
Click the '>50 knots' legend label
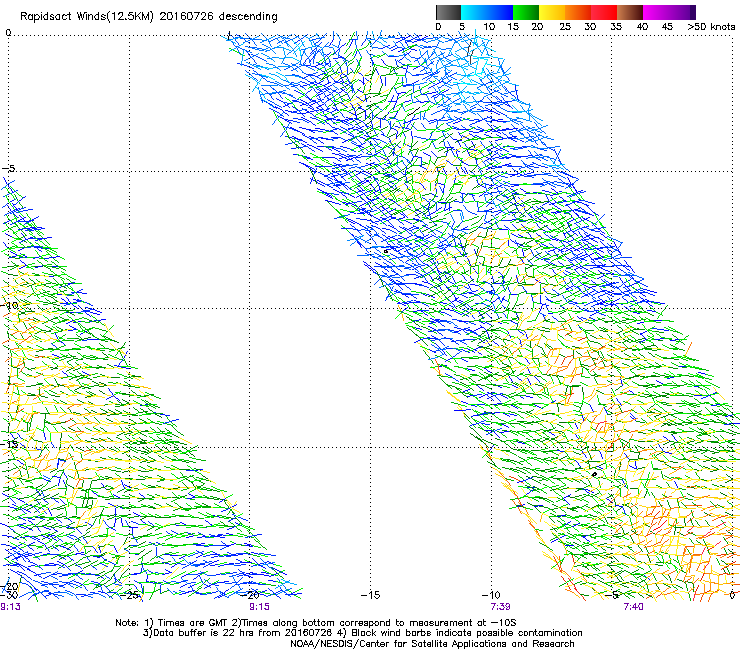tap(711, 27)
